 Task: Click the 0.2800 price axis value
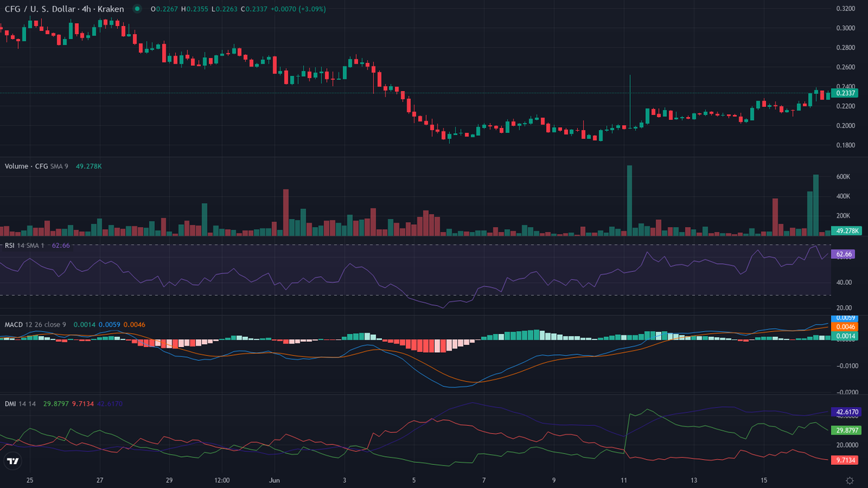point(845,48)
